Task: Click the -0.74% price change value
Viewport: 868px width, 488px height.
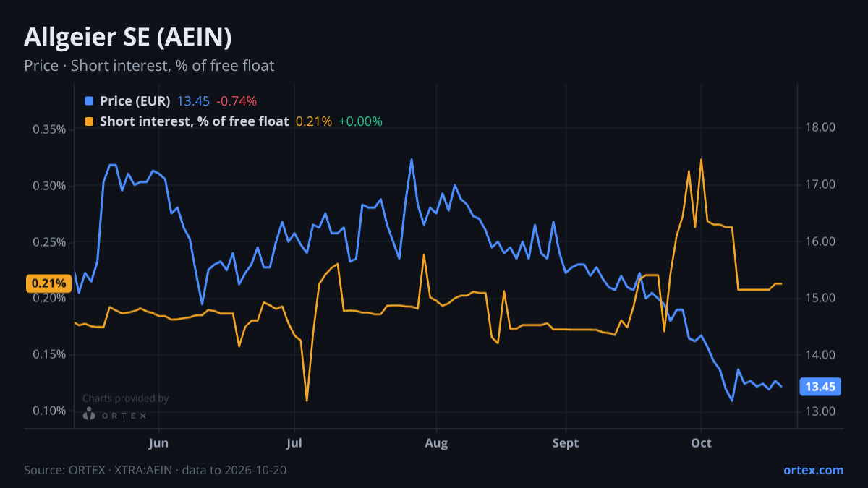Action: 237,101
